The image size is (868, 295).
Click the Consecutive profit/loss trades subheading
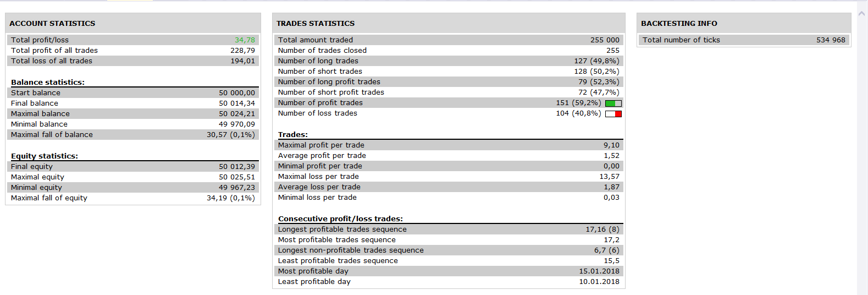pos(340,218)
